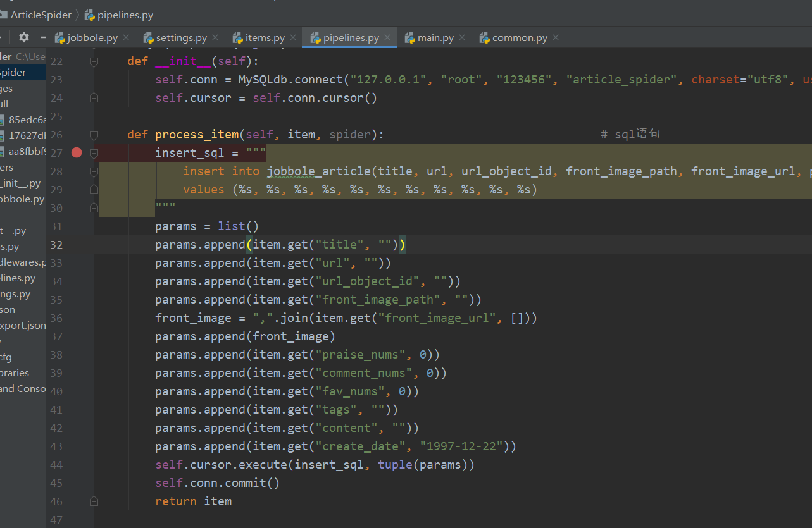
Task: Select __init__.py above jobbole.py in project tree
Action: pyautogui.click(x=20, y=183)
